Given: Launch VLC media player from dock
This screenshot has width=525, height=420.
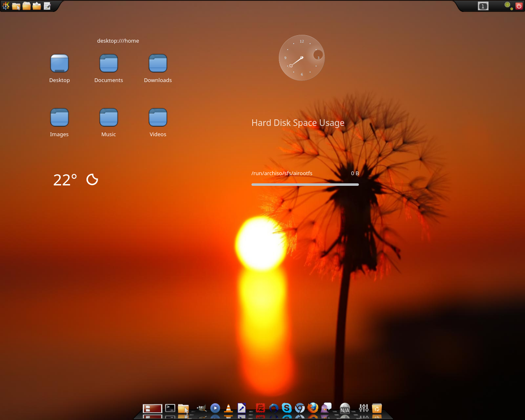Looking at the screenshot, I should click(x=228, y=408).
